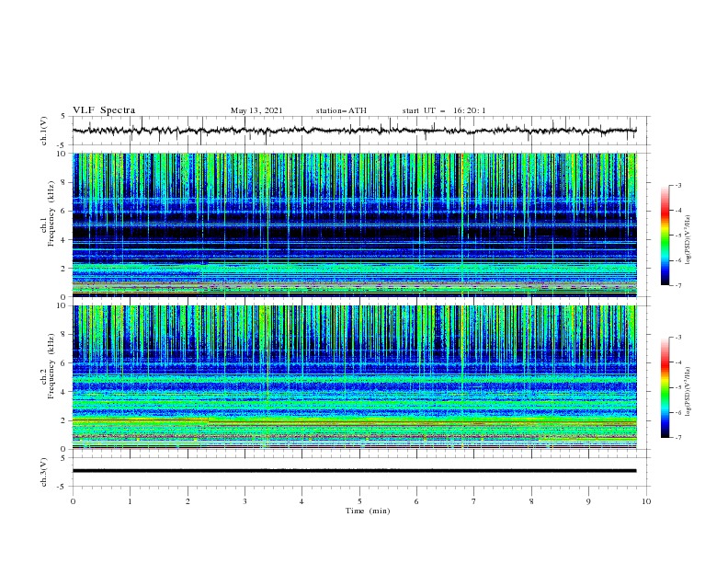Click the -3 value atop ch.1 color scale
This screenshot has width=728, height=563.
[x=678, y=185]
